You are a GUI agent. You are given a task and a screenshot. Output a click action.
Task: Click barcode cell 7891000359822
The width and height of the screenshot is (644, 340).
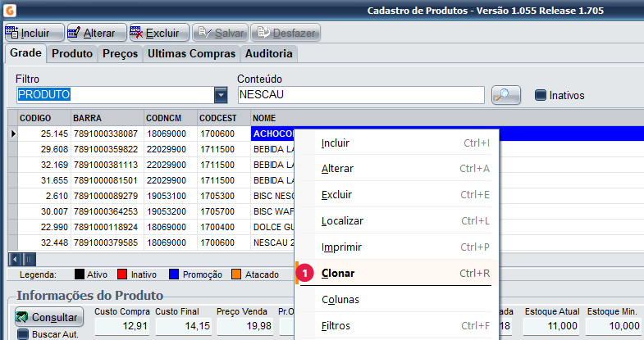coord(107,149)
